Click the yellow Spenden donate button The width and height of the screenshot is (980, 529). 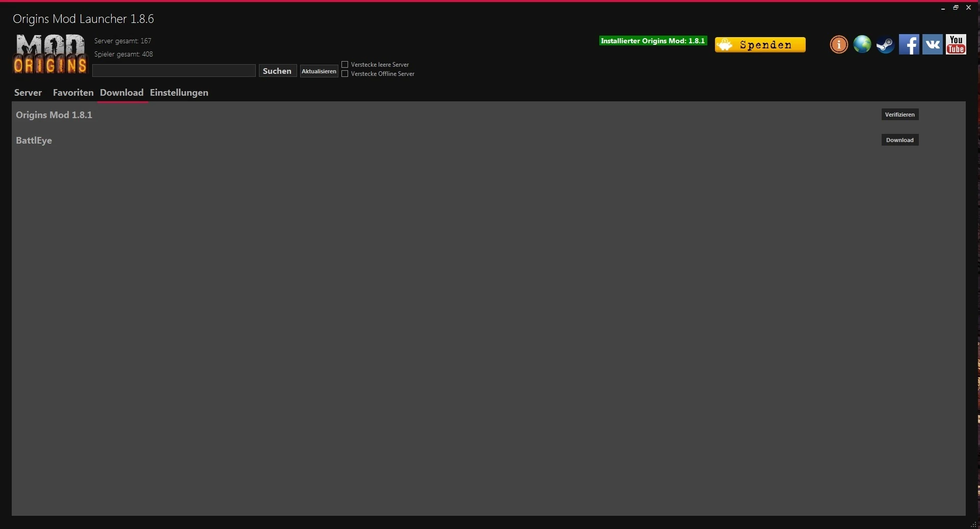[x=760, y=45]
